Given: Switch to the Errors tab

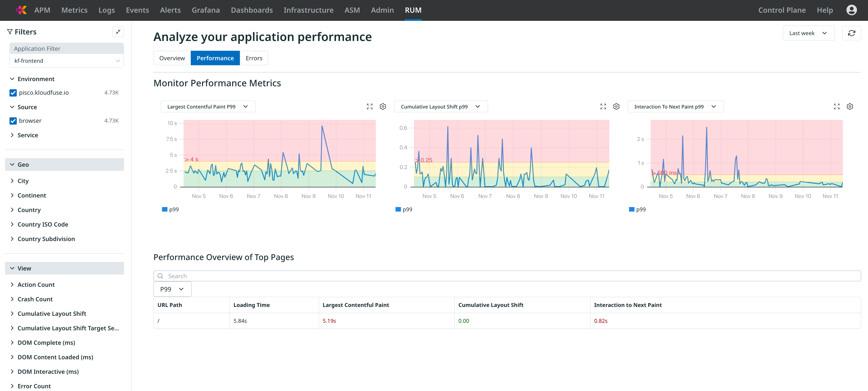Looking at the screenshot, I should (254, 58).
